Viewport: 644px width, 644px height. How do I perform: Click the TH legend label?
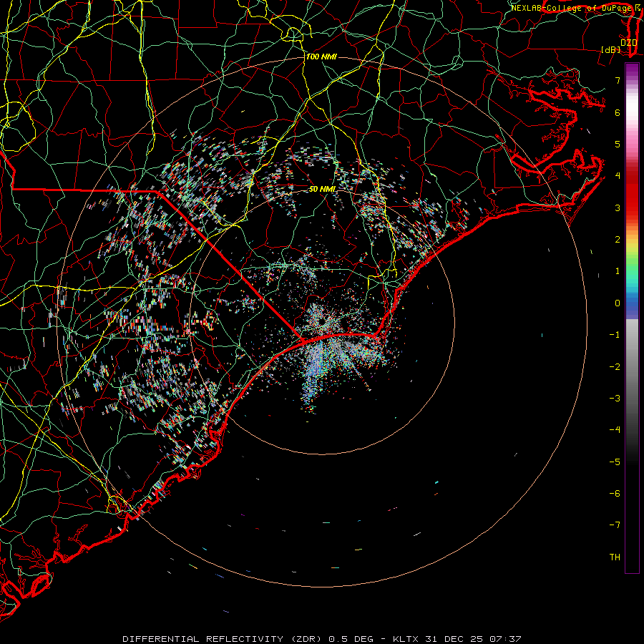tap(615, 557)
